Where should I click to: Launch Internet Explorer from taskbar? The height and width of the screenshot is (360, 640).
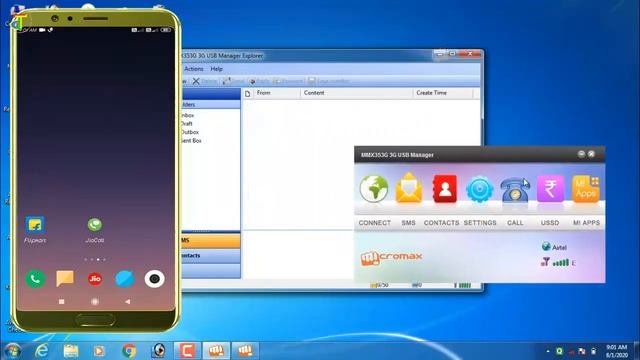[x=42, y=351]
